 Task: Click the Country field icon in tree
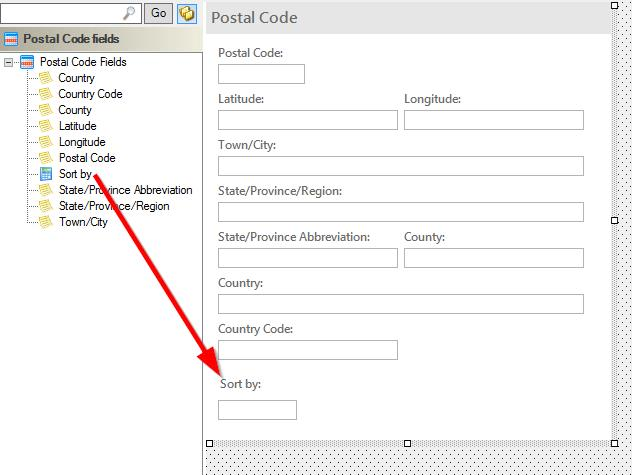[x=45, y=78]
